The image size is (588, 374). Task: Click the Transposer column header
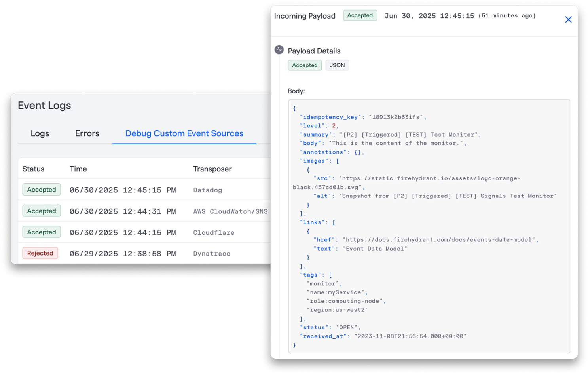(212, 169)
